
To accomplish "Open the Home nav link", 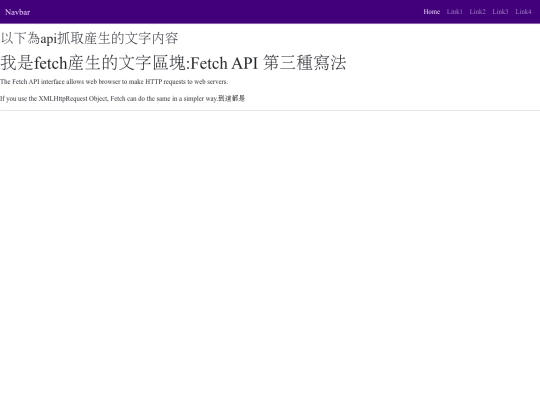I will tap(432, 12).
